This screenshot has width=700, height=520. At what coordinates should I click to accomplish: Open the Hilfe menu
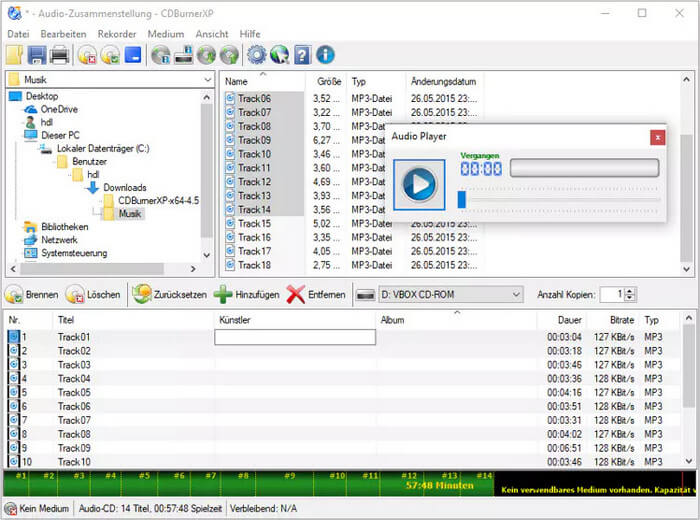[250, 34]
